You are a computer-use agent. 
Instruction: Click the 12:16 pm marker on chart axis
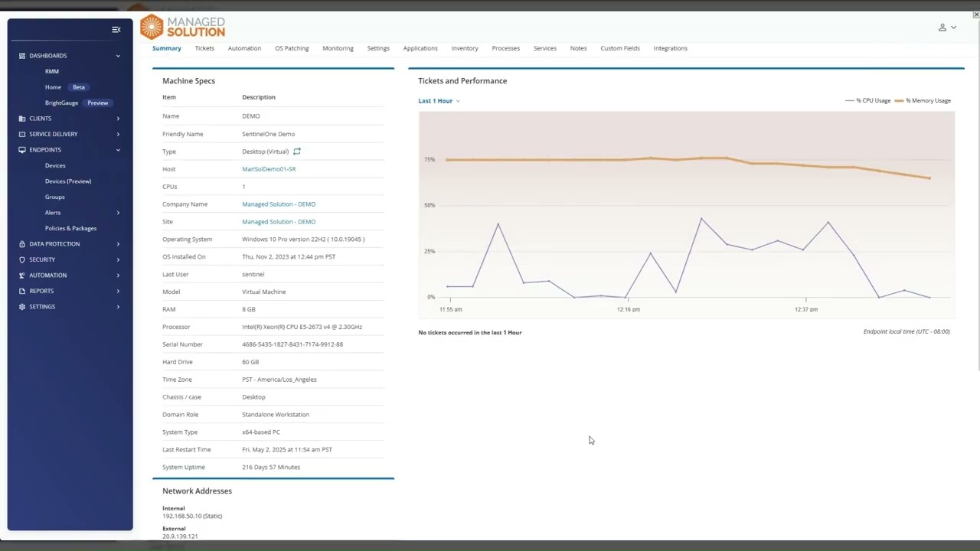629,309
